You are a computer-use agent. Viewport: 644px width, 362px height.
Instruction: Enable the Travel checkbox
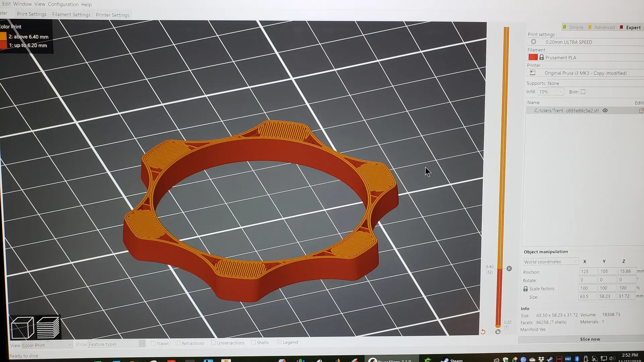153,343
